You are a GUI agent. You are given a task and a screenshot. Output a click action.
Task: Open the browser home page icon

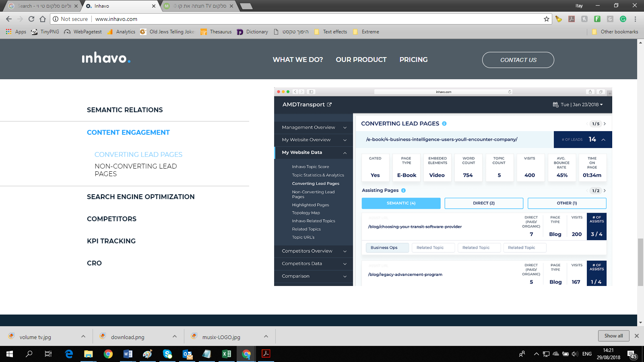pyautogui.click(x=43, y=19)
